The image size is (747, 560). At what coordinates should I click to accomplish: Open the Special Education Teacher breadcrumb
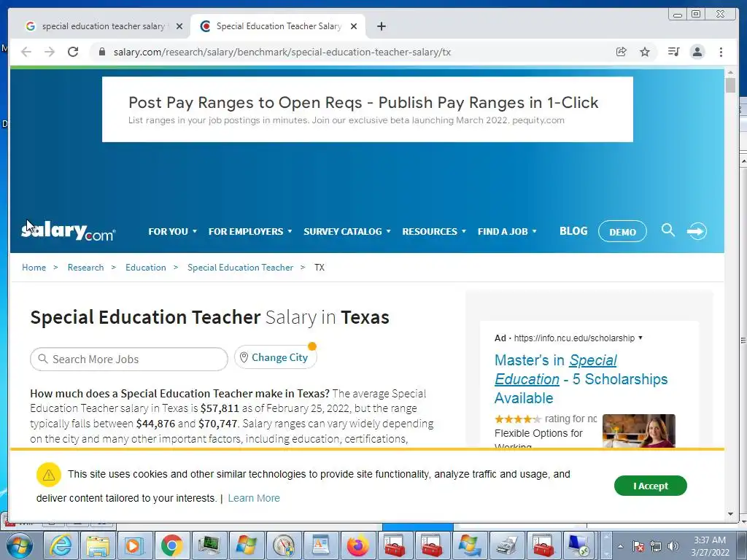click(x=240, y=268)
